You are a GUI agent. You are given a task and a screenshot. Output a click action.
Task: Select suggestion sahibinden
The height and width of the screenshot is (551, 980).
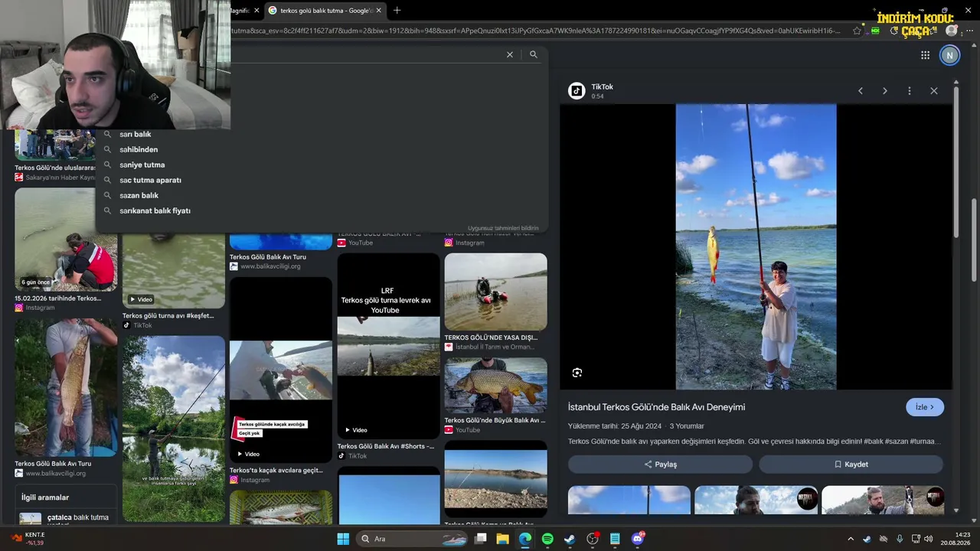pyautogui.click(x=139, y=150)
